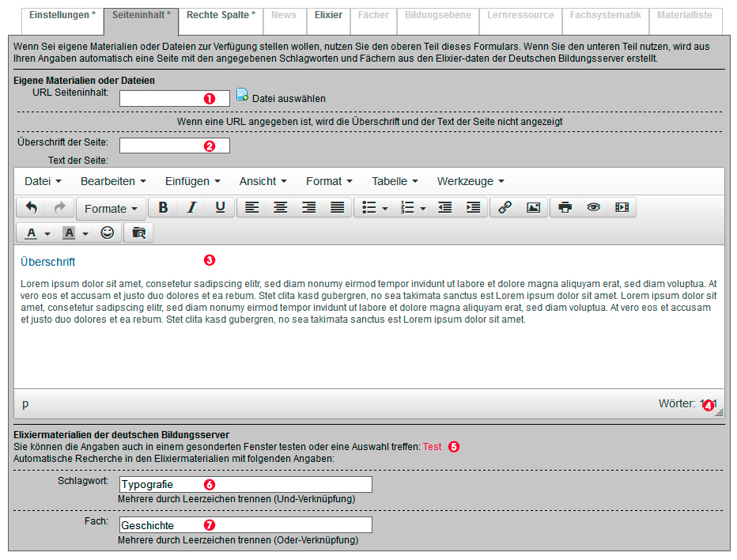Apply the text color
This screenshot has width=737, height=560.
(x=31, y=233)
